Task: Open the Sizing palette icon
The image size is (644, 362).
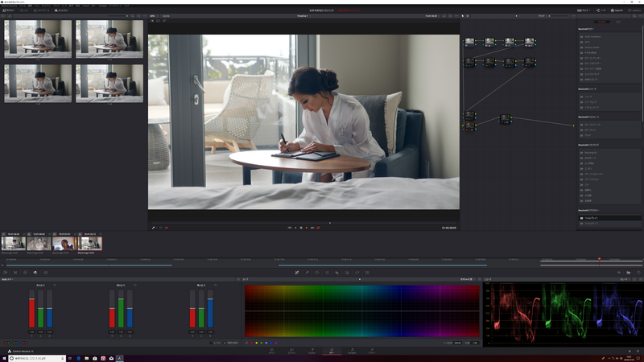Action: point(357,273)
